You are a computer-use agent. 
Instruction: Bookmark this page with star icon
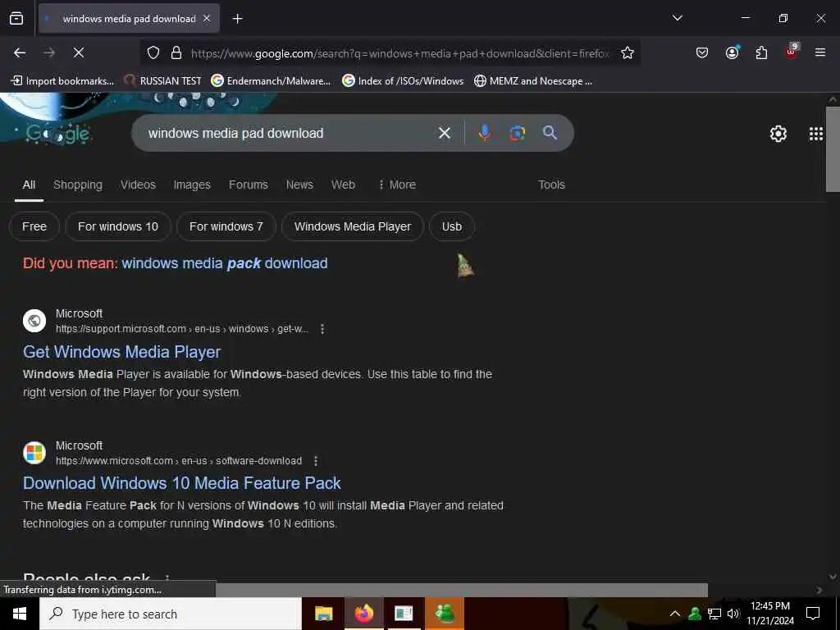628,52
